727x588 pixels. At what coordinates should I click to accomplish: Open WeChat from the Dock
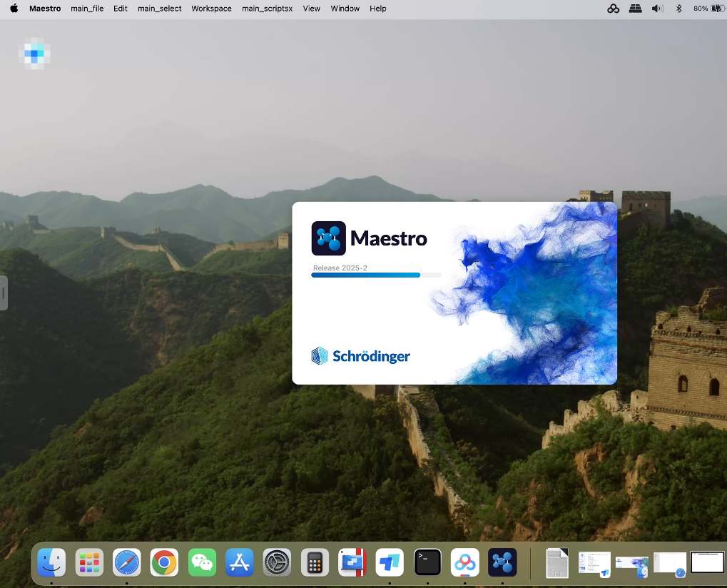(202, 562)
